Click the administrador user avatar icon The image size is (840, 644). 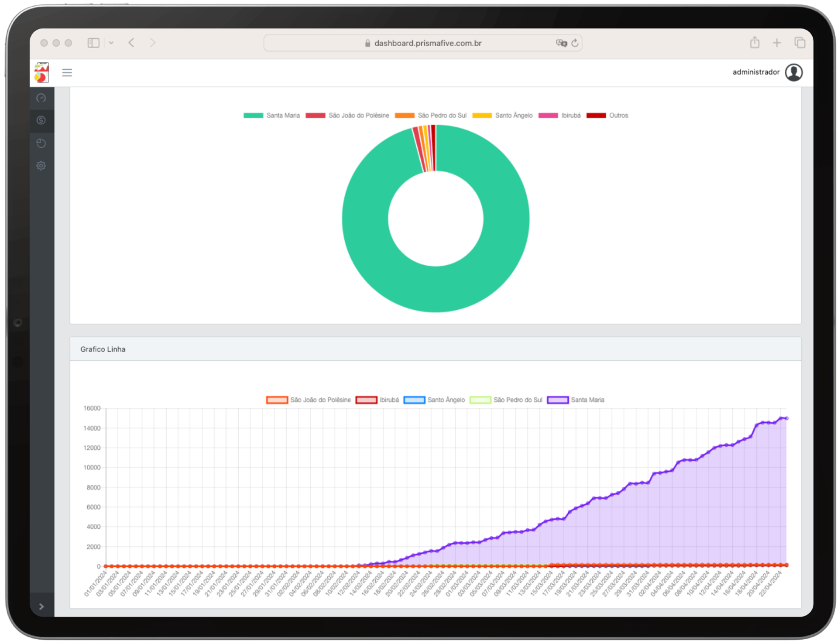click(x=793, y=72)
